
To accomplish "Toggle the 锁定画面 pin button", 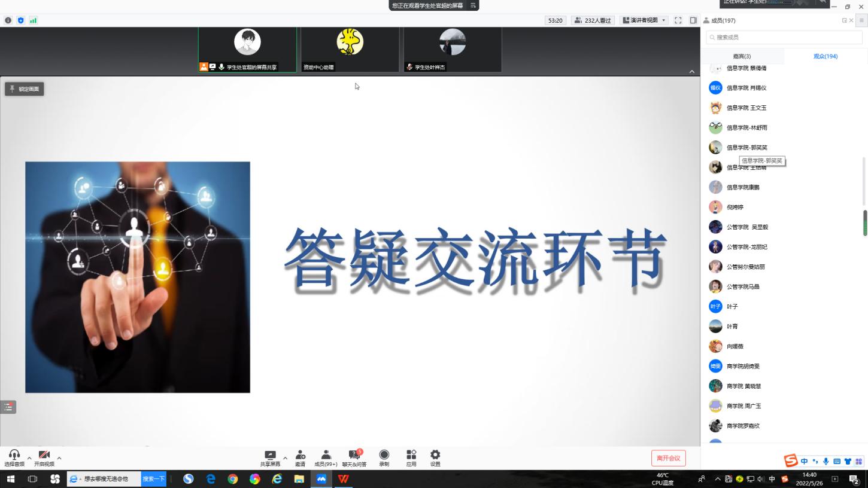I will [x=25, y=89].
